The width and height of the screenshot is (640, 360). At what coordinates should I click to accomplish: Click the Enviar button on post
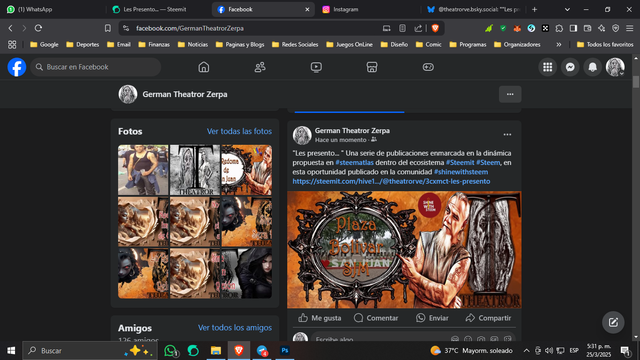[432, 318]
